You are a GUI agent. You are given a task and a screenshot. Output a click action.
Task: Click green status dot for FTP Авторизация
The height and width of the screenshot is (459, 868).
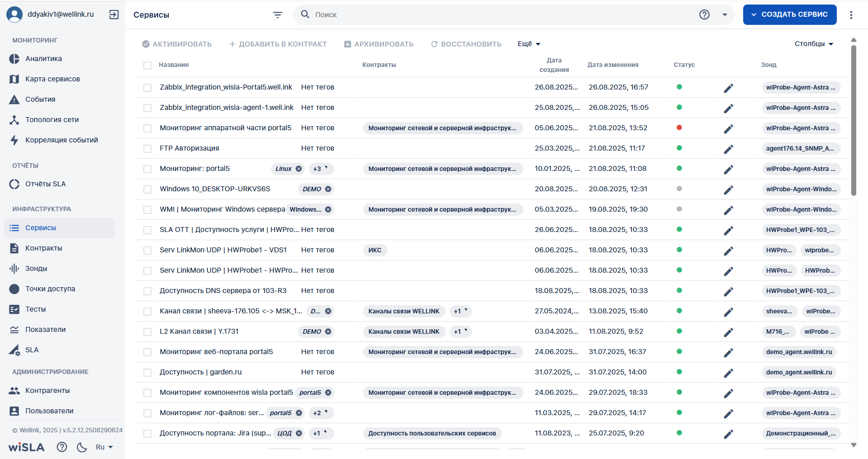(x=679, y=148)
